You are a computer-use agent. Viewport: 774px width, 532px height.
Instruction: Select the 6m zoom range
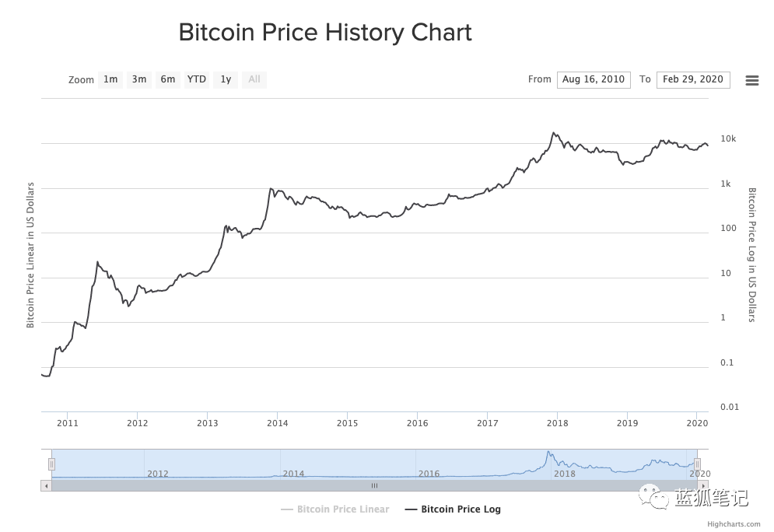coord(168,79)
